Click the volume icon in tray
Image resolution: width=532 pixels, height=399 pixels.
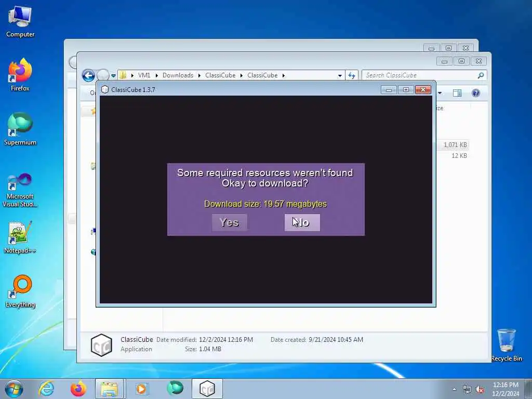(x=480, y=390)
